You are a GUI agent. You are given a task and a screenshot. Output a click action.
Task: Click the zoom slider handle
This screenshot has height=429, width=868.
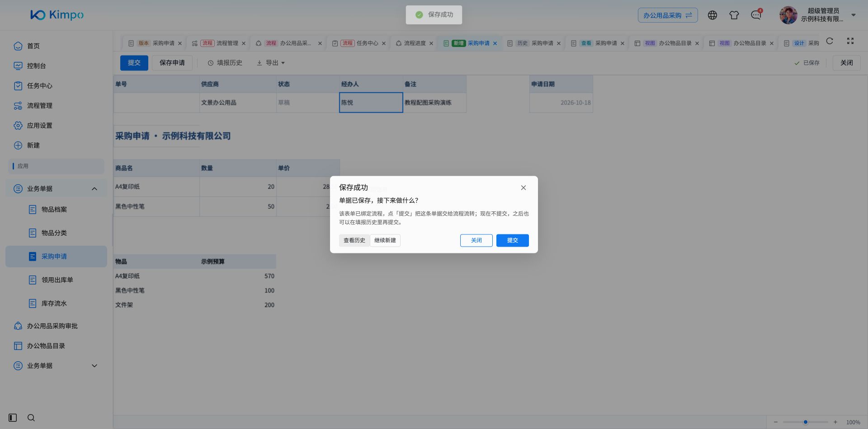[x=806, y=422]
